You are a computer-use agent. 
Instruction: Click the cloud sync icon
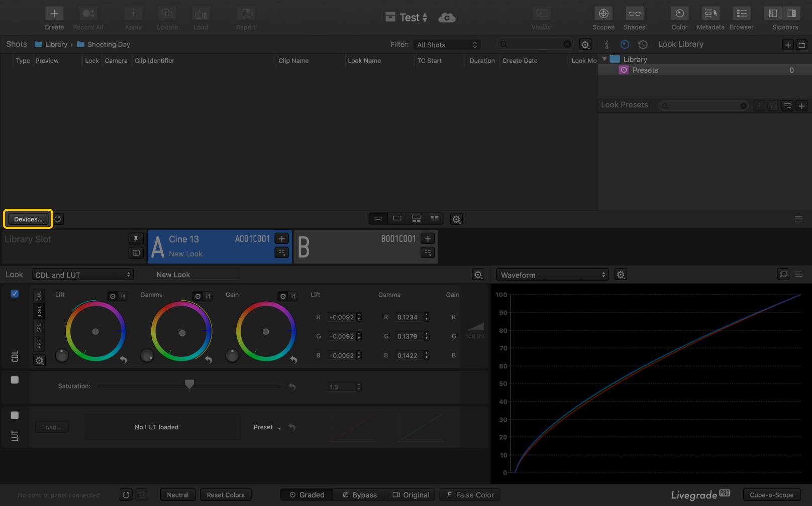[447, 18]
